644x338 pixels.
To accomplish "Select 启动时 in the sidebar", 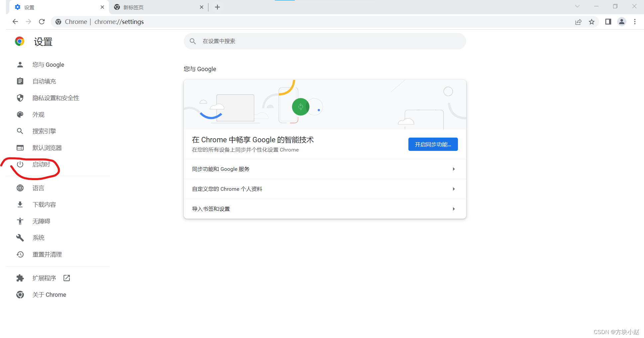I will coord(41,164).
